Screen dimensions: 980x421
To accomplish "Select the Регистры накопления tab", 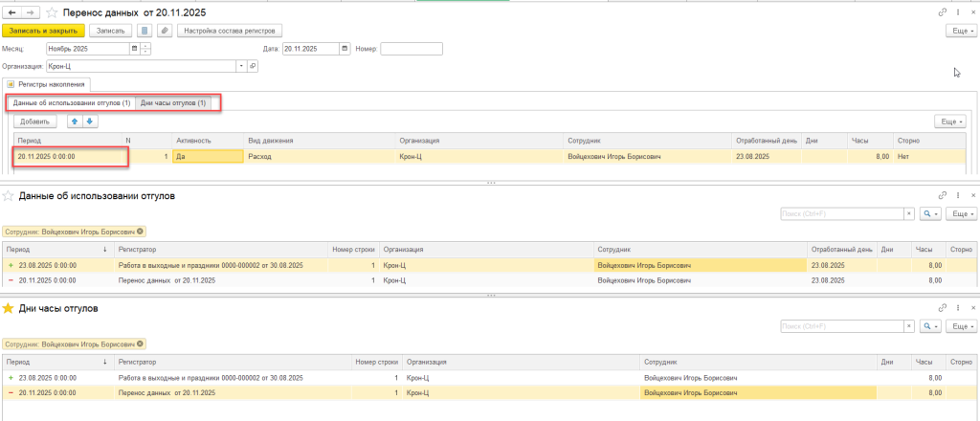I will click(49, 84).
